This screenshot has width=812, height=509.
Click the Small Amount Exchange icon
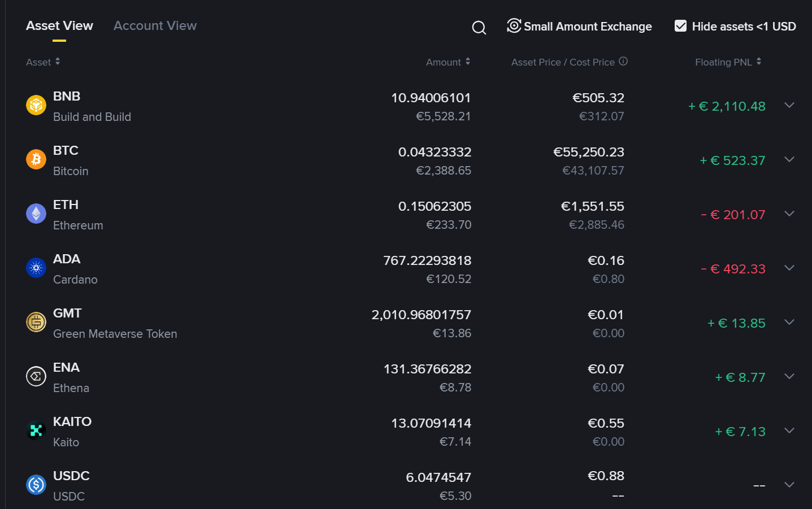click(x=514, y=25)
